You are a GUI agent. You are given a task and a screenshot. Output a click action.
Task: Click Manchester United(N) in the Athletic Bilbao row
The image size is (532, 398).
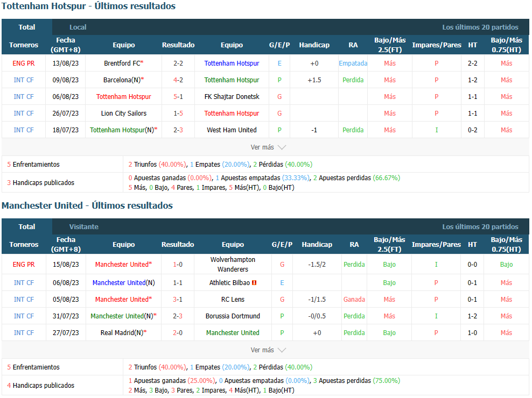tap(123, 283)
